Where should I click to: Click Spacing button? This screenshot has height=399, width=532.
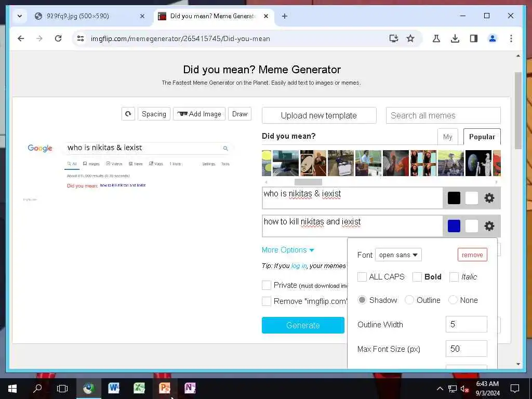pos(154,114)
